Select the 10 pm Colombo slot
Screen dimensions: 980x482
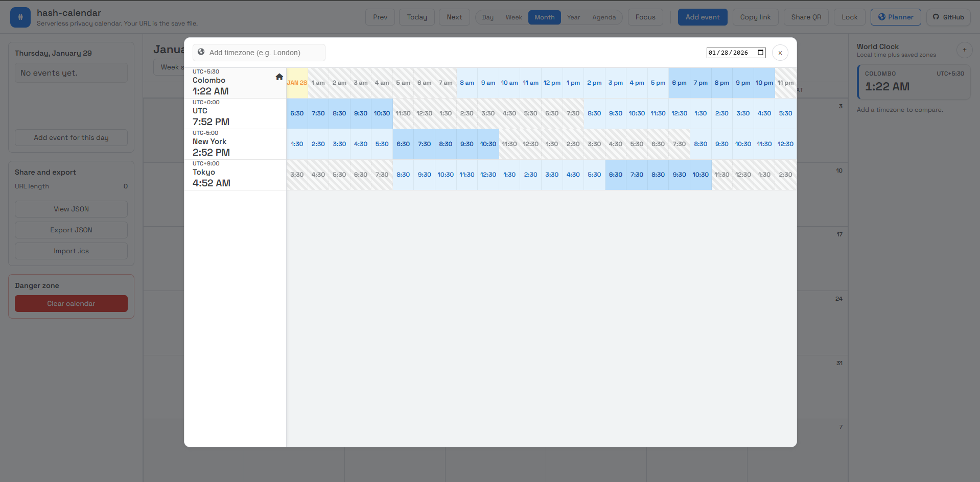click(764, 83)
